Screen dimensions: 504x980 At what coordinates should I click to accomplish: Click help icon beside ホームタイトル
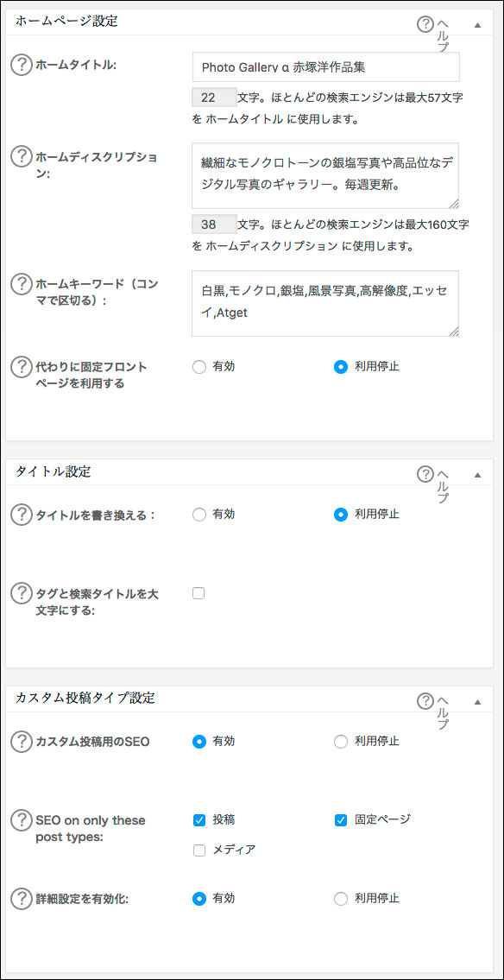click(22, 65)
